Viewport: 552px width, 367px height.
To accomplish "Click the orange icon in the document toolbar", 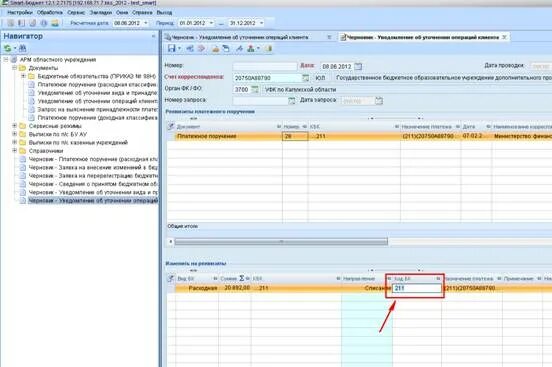I will pyautogui.click(x=215, y=49).
